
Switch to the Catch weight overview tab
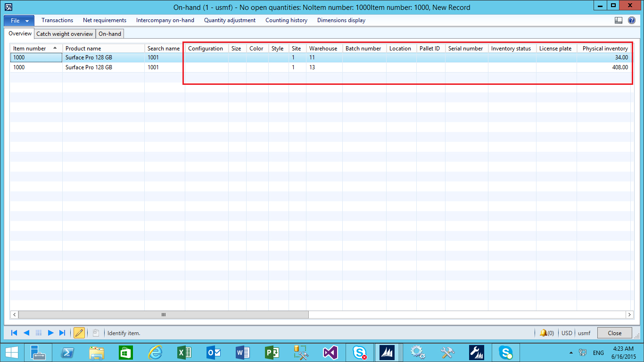pyautogui.click(x=65, y=34)
